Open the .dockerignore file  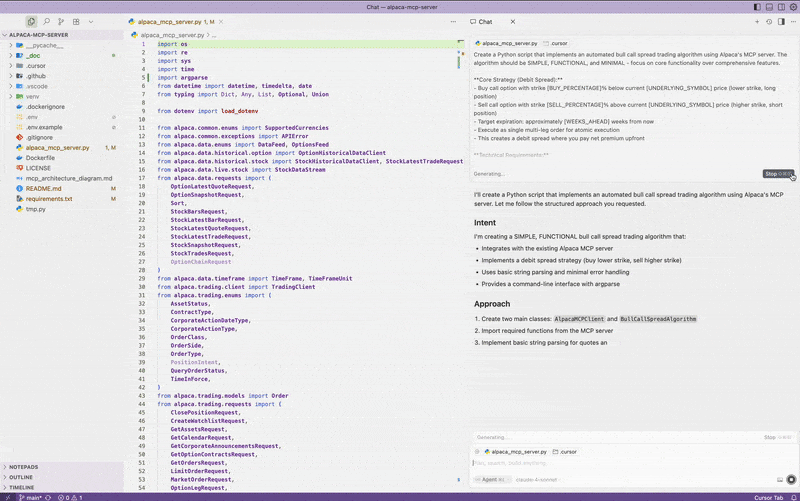pyautogui.click(x=61, y=107)
